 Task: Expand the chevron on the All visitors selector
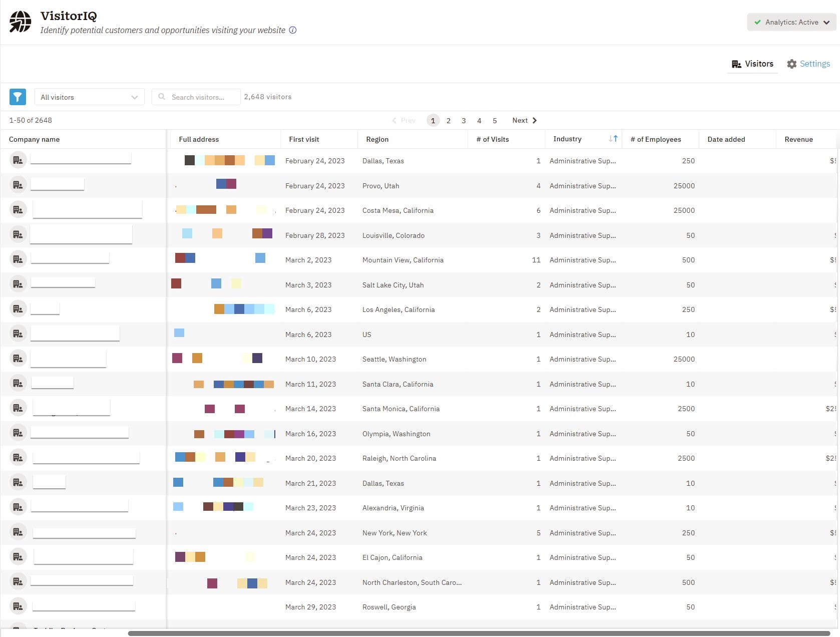tap(134, 97)
